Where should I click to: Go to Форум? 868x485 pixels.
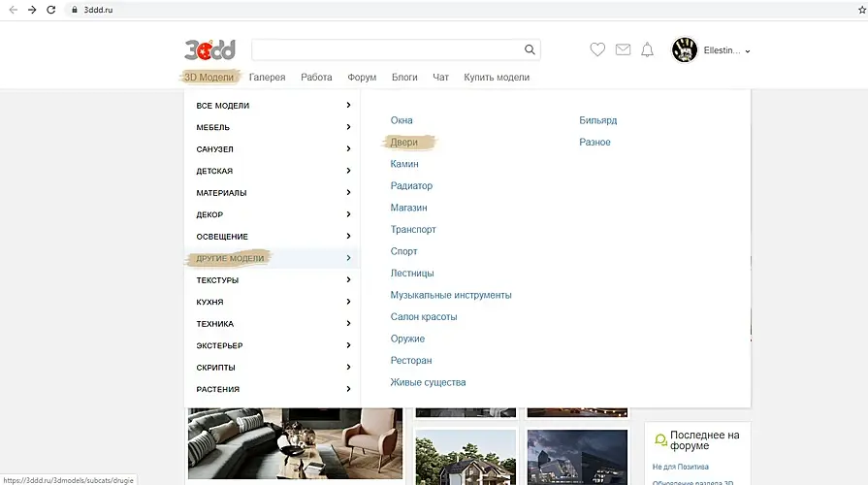(x=362, y=77)
